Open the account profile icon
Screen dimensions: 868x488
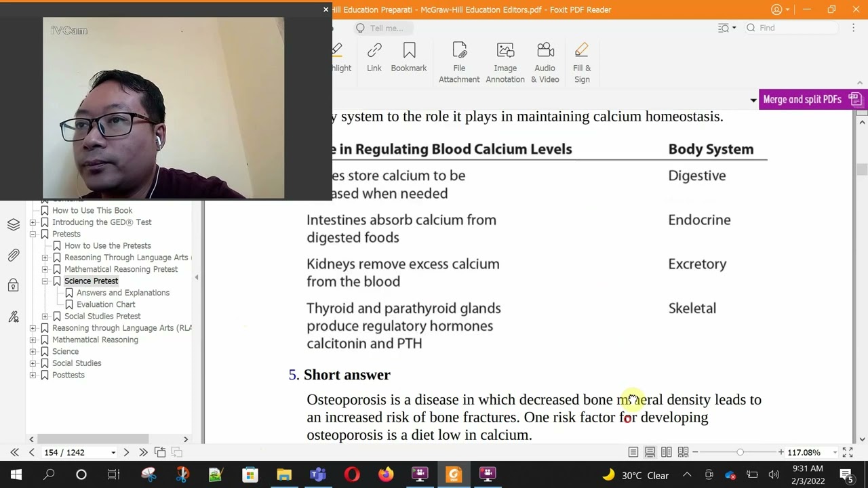pos(776,9)
